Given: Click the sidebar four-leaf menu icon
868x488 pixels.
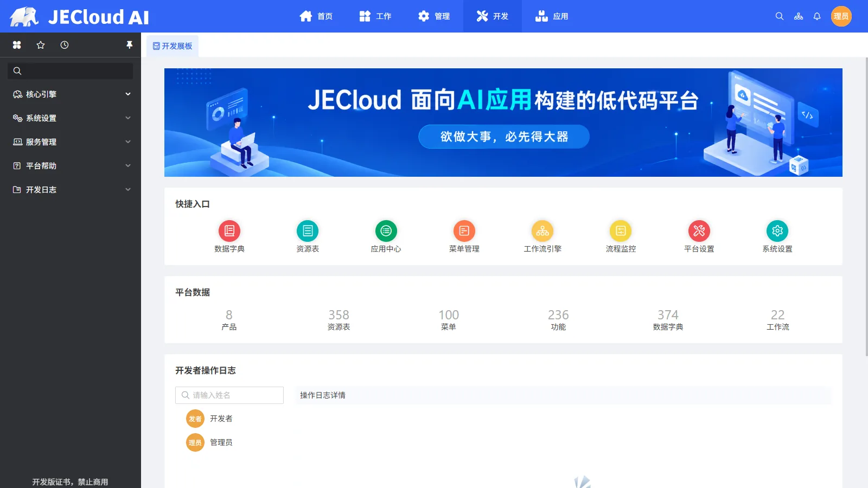Looking at the screenshot, I should tap(17, 45).
